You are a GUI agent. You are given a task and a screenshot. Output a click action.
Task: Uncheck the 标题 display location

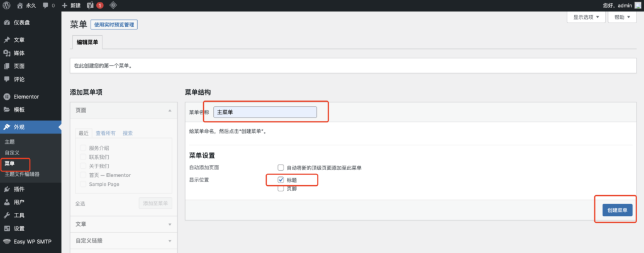pyautogui.click(x=281, y=180)
